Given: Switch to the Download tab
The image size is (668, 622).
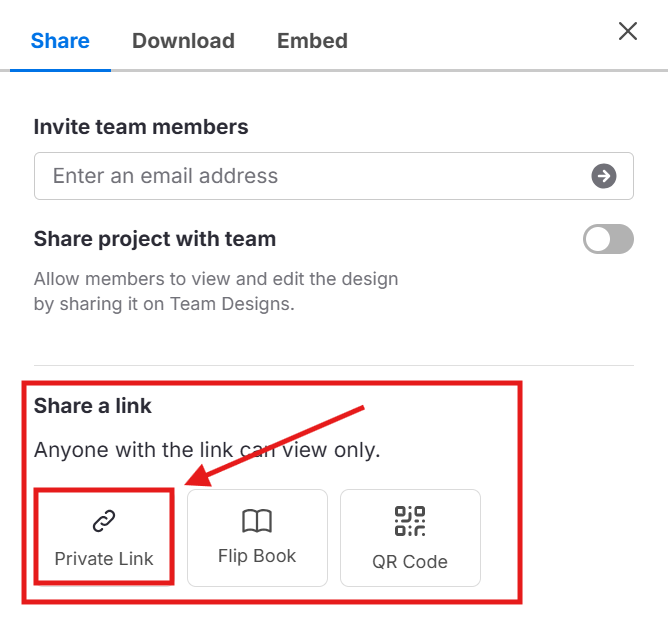Looking at the screenshot, I should coord(183,41).
